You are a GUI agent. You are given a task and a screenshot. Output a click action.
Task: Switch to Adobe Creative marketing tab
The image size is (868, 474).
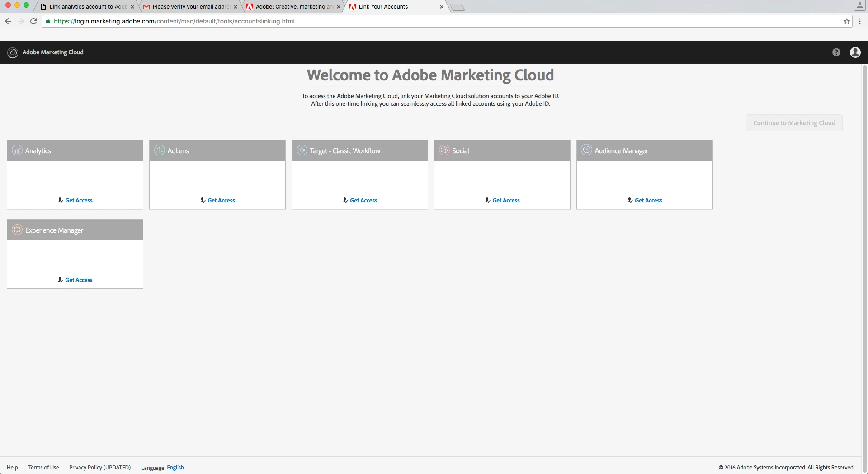(x=293, y=7)
